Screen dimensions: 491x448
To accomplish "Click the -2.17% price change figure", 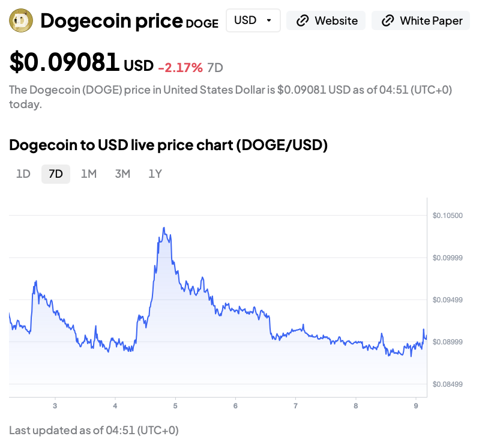I will coord(180,68).
